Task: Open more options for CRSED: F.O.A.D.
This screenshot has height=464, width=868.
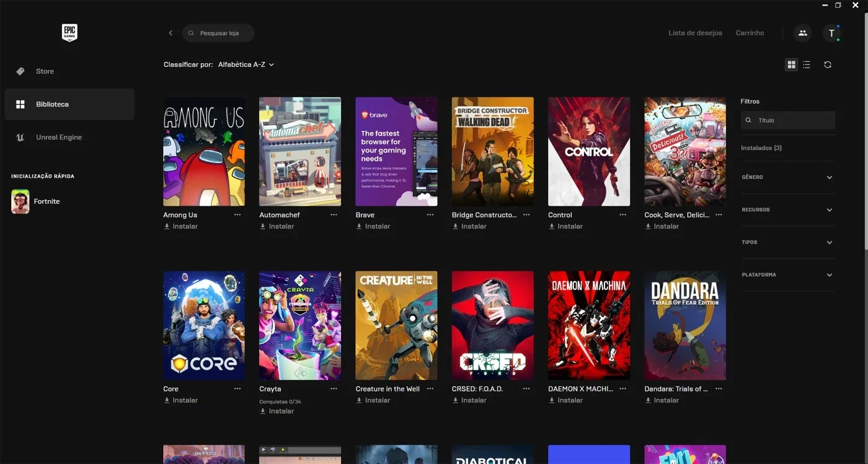Action: 526,389
